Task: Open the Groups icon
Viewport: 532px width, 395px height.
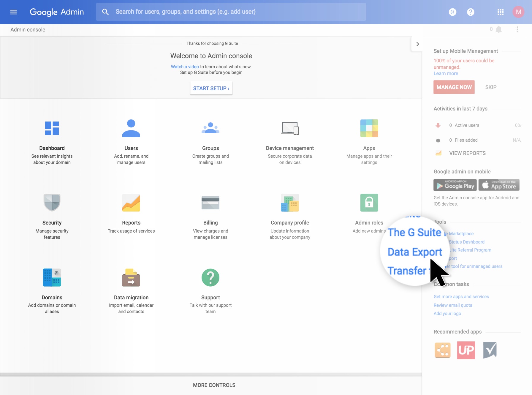Action: pyautogui.click(x=210, y=128)
